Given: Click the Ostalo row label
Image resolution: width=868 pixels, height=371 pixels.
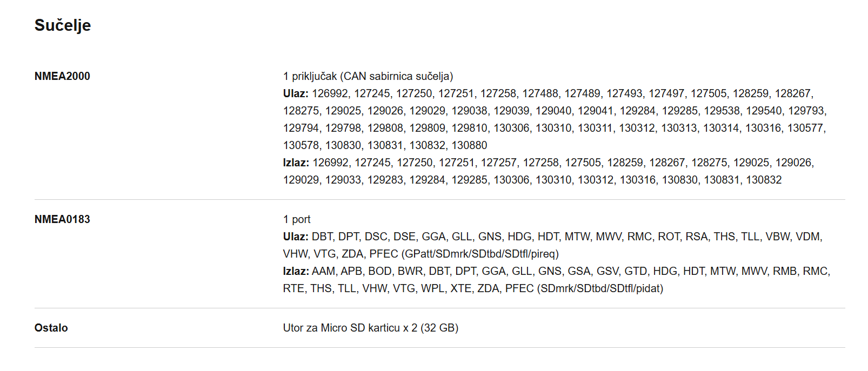Looking at the screenshot, I should pyautogui.click(x=51, y=328).
